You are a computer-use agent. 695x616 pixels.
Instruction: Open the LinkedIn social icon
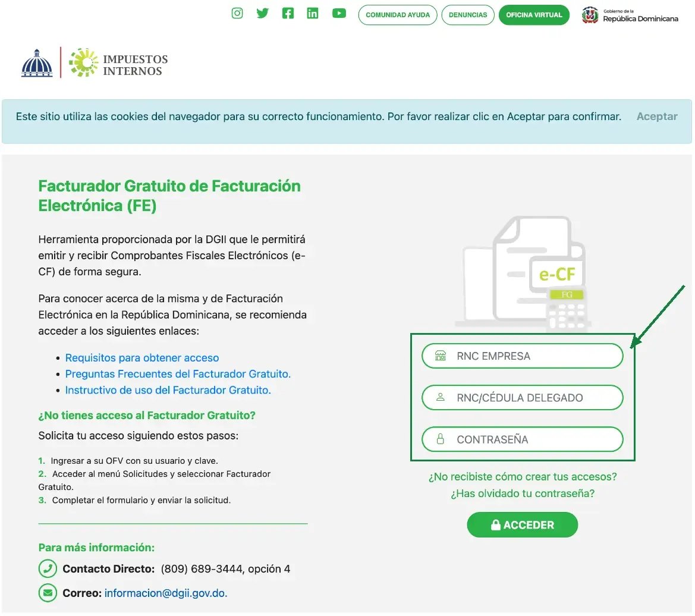coord(313,13)
